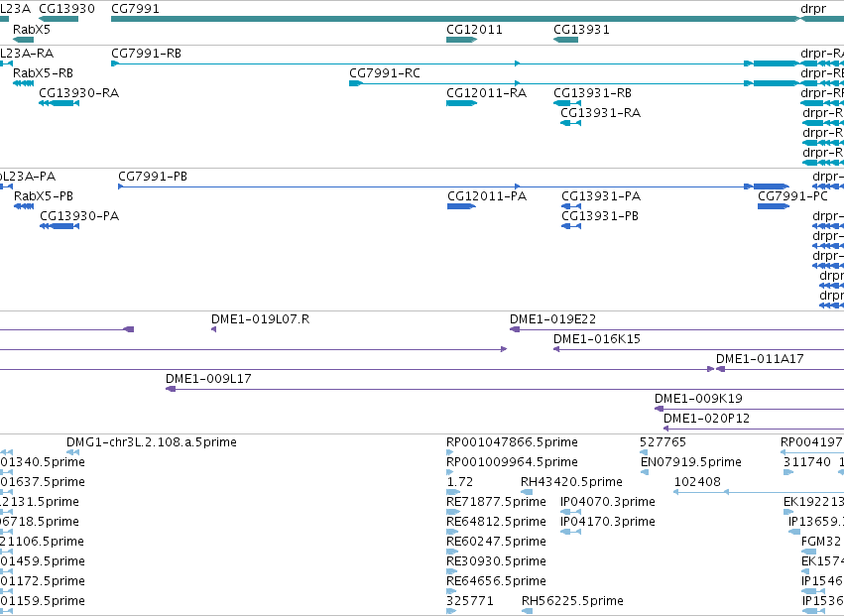
Task: Click the 311740 EST feature
Action: pyautogui.click(x=788, y=472)
